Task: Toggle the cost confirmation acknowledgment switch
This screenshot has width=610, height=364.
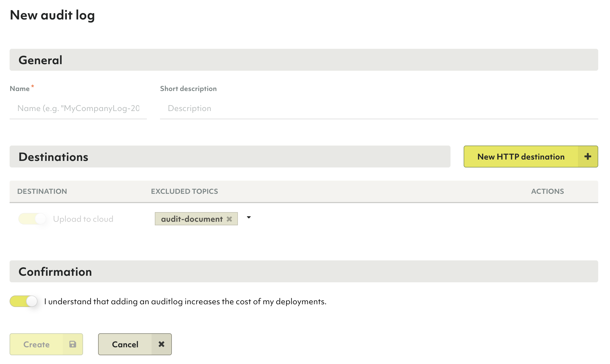Action: pyautogui.click(x=24, y=301)
